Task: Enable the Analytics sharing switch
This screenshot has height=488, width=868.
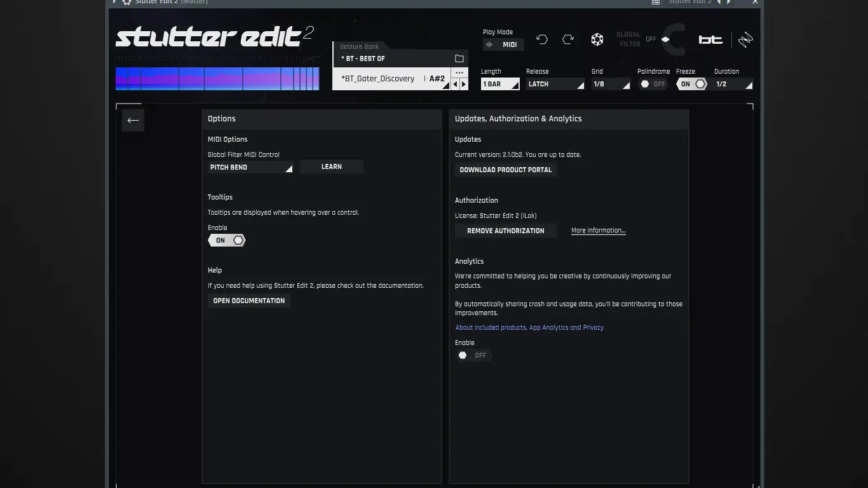Action: 473,355
